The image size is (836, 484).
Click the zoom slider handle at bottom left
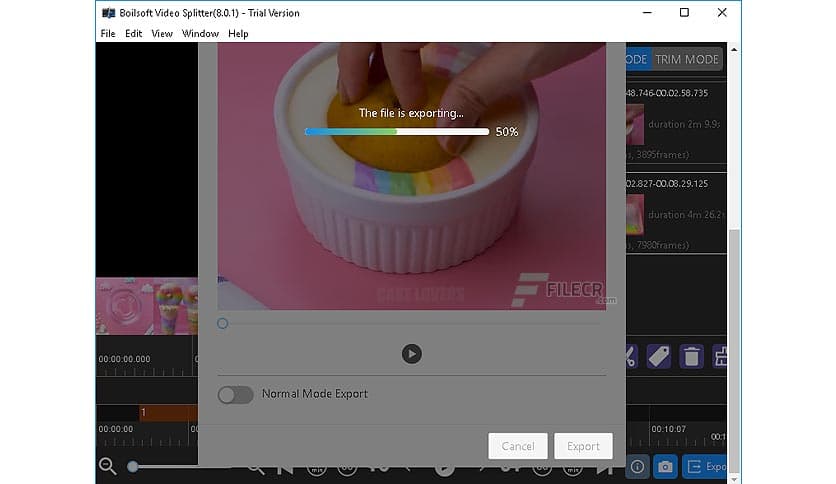point(133,467)
